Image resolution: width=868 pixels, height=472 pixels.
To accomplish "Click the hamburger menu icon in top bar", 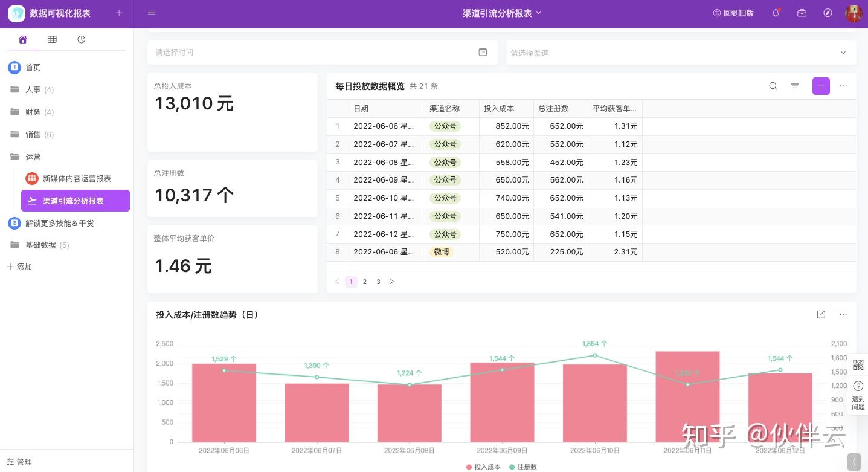I will click(x=152, y=13).
